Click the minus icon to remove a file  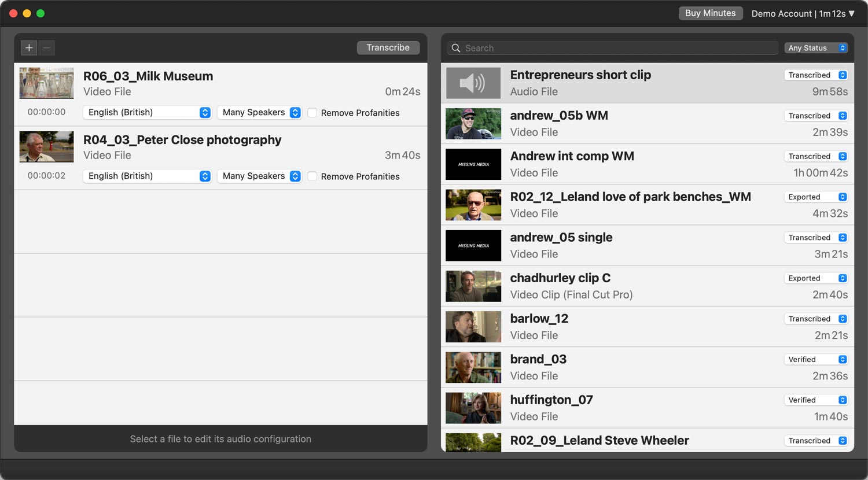coord(47,47)
